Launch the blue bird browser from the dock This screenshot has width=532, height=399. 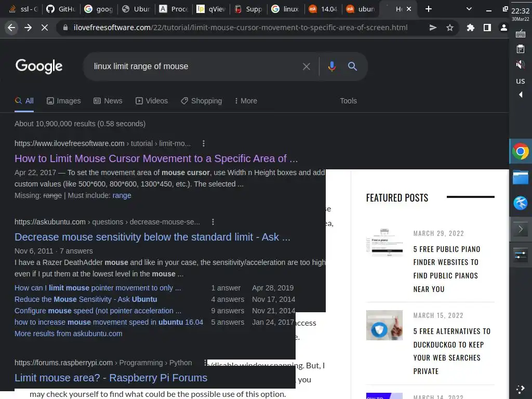pyautogui.click(x=521, y=203)
